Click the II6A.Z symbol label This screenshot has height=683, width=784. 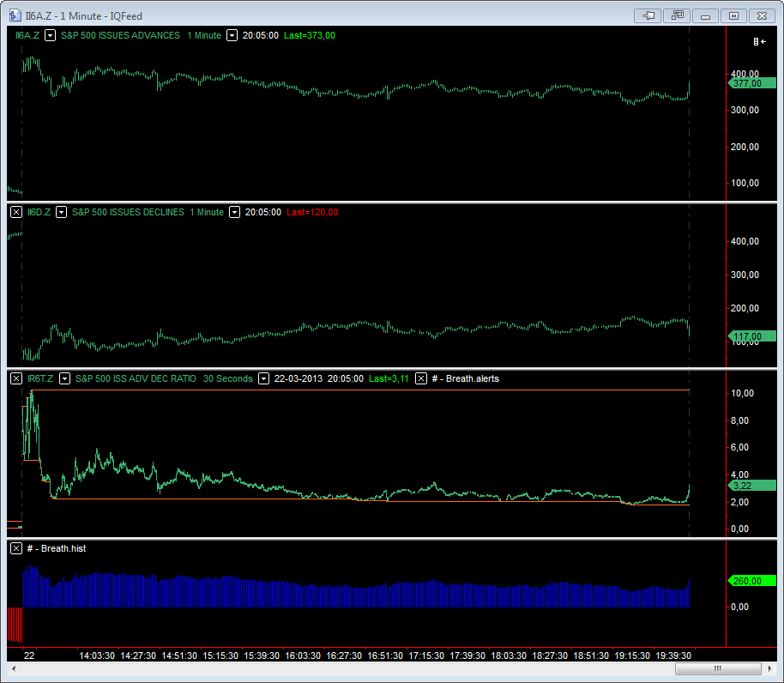tap(27, 35)
